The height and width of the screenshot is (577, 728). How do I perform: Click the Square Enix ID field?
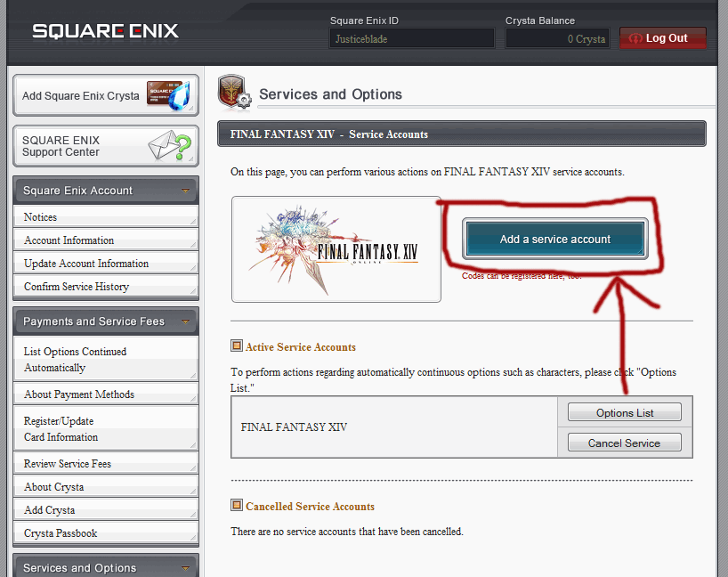pyautogui.click(x=412, y=38)
